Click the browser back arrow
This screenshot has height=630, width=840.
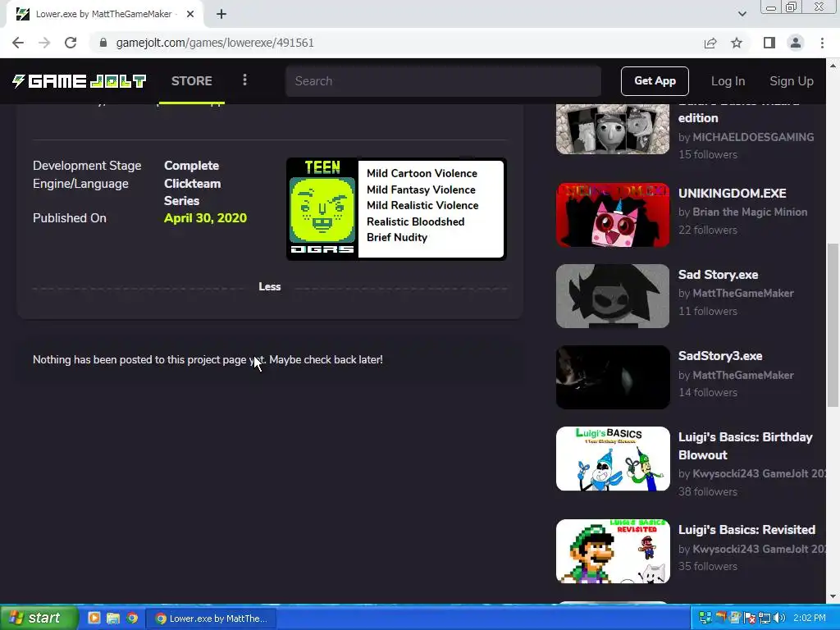click(x=18, y=43)
